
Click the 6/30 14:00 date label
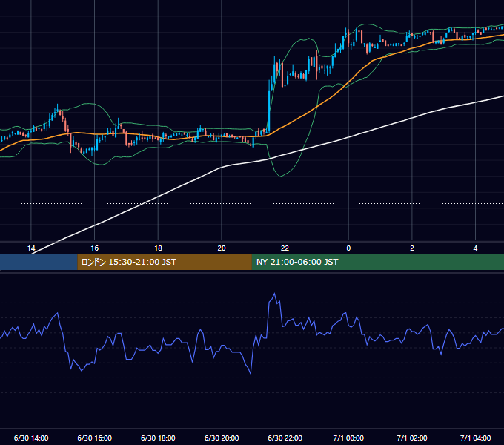tap(31, 438)
